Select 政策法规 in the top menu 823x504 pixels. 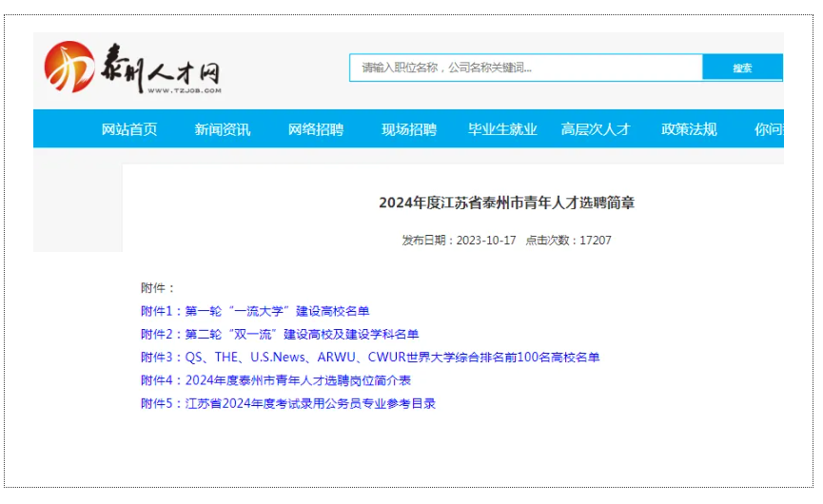pyautogui.click(x=689, y=129)
